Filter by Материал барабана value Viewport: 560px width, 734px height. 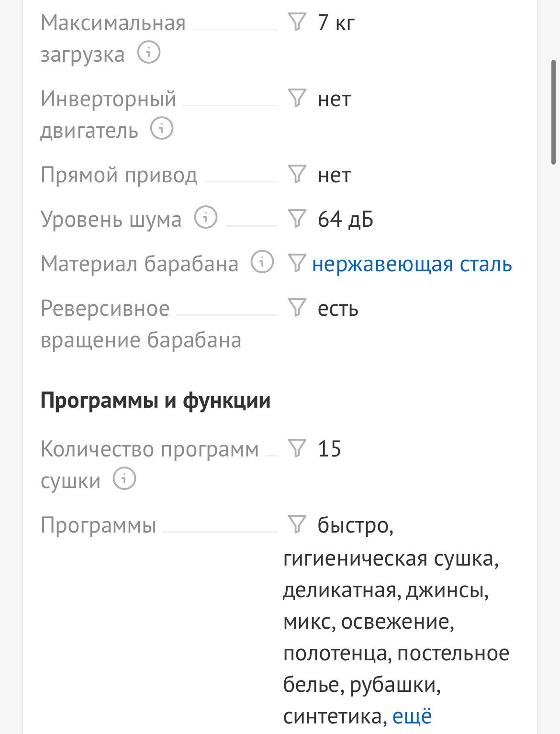pyautogui.click(x=297, y=263)
